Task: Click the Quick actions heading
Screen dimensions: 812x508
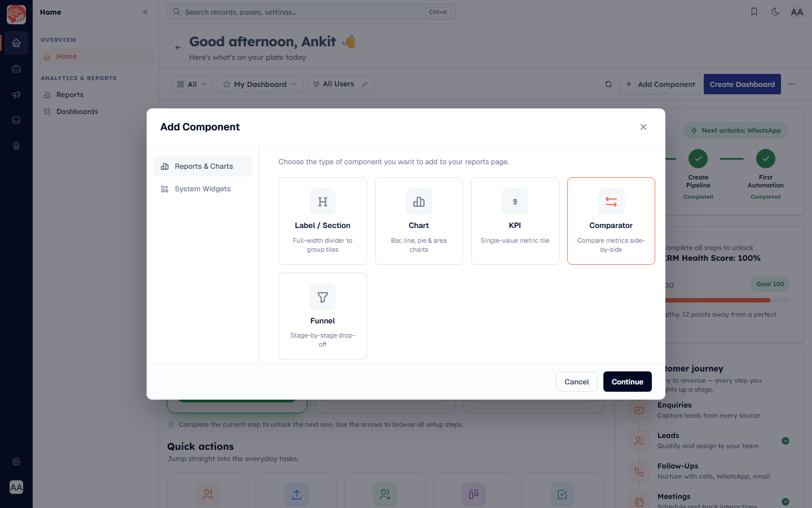Action: [200, 446]
